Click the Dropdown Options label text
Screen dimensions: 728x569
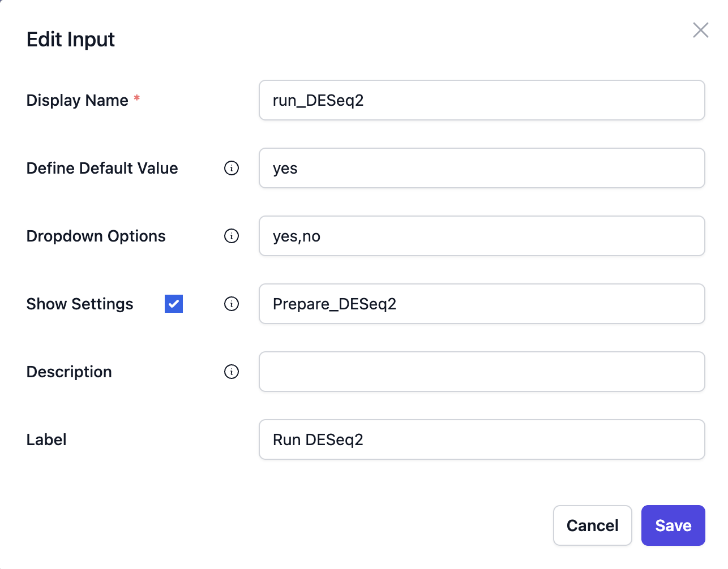tap(96, 236)
